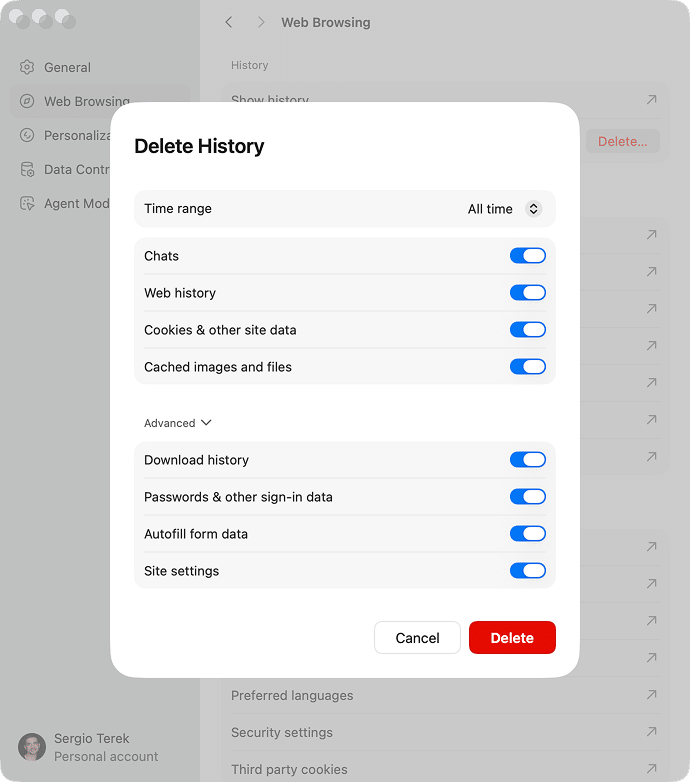The height and width of the screenshot is (782, 690).
Task: Click the Preferred languages row text
Action: [292, 695]
